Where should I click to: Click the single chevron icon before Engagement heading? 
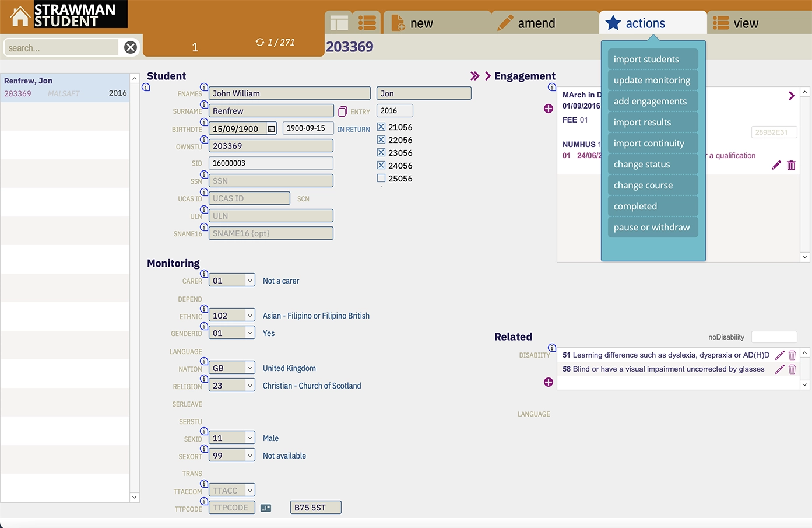tap(488, 76)
